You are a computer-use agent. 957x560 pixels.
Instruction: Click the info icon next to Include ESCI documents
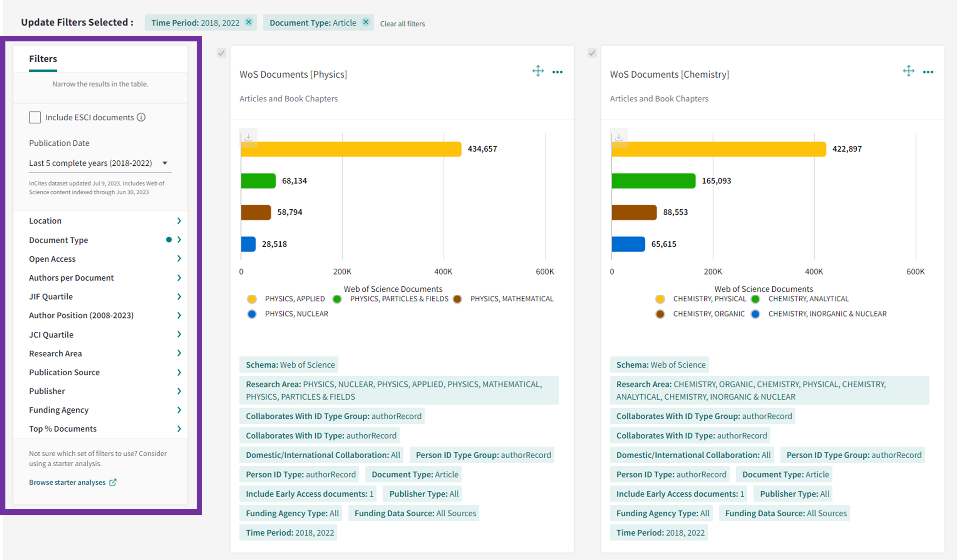coord(141,117)
